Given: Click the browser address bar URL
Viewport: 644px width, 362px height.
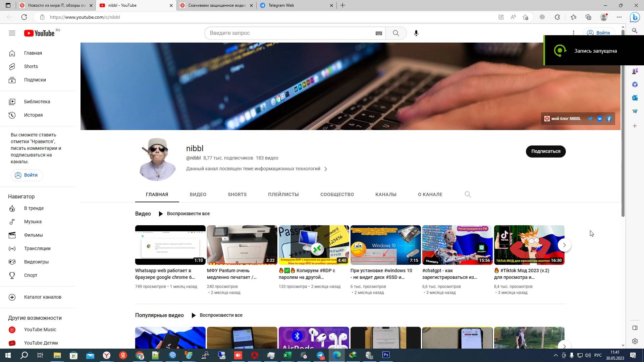Looking at the screenshot, I should pos(85,17).
